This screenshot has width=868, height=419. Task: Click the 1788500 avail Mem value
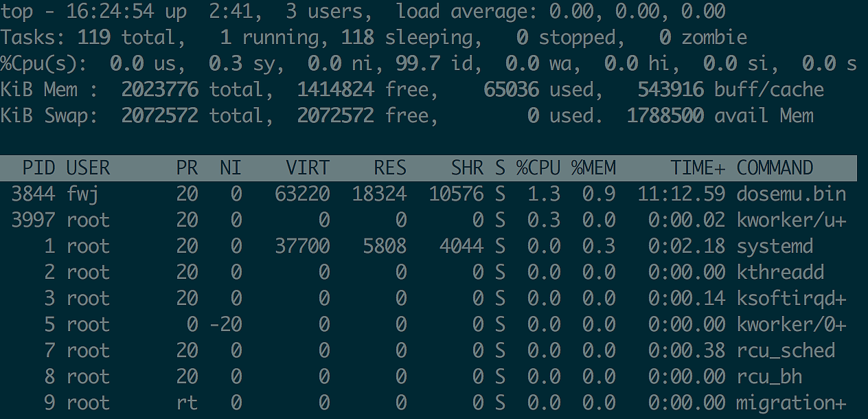coord(665,115)
